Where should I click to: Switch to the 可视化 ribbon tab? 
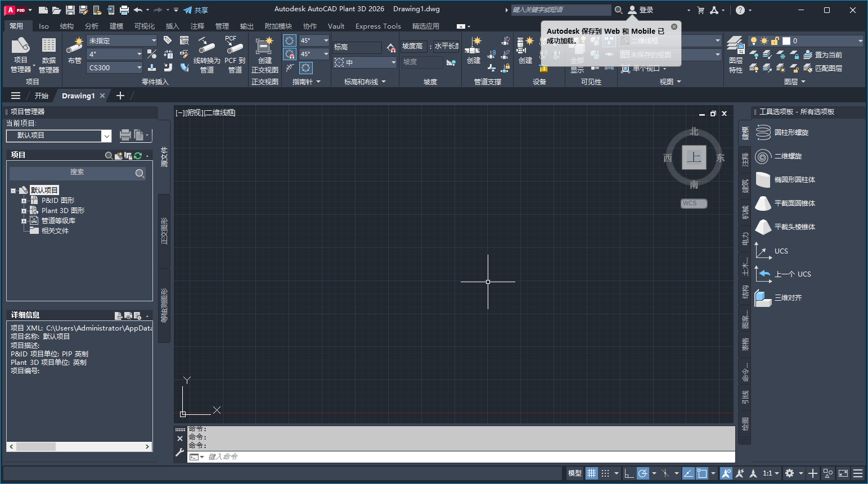145,26
